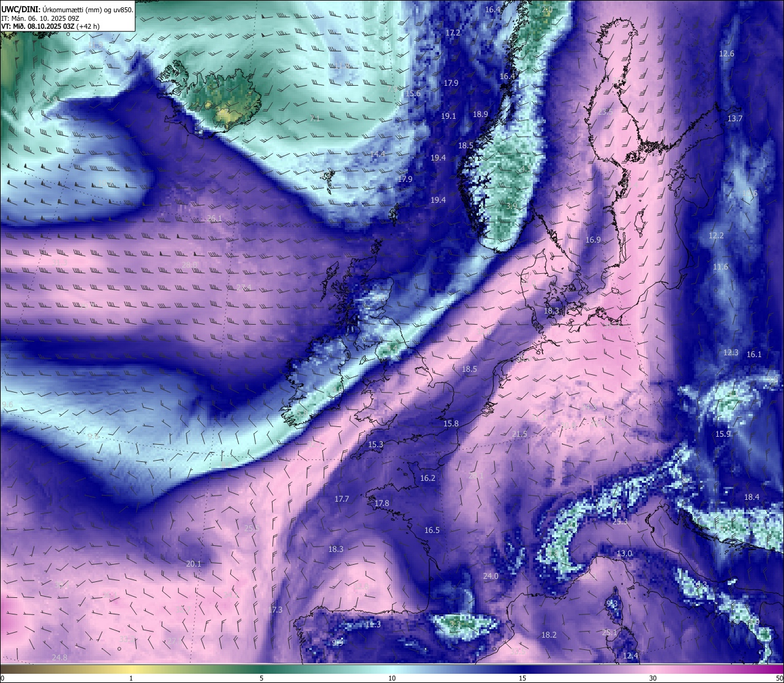
Task: Click the color scale tick label '10'
Action: [x=392, y=678]
